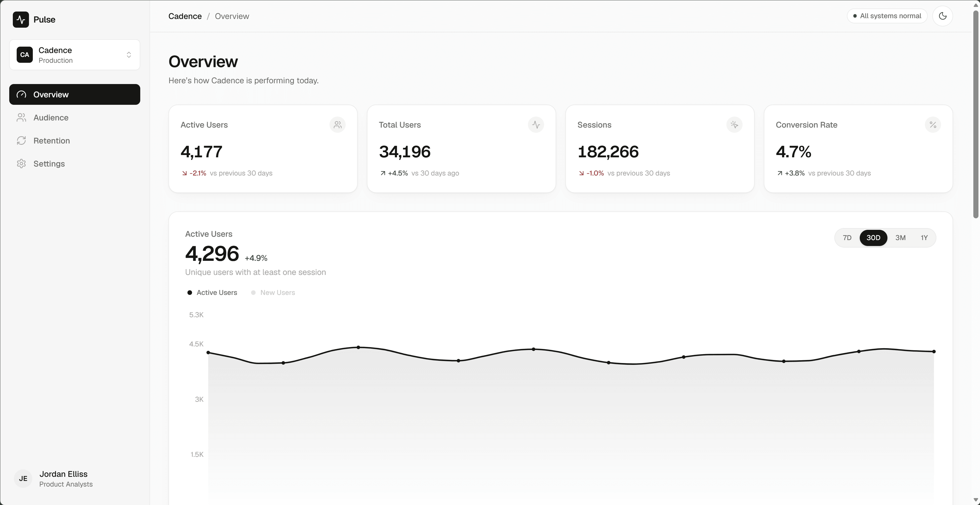The image size is (980, 505).
Task: Click the users icon on Active Users card
Action: 337,125
